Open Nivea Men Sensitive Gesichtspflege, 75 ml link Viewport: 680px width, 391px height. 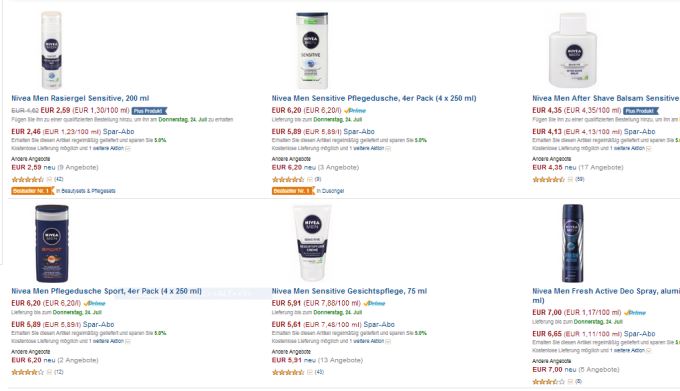pyautogui.click(x=349, y=291)
